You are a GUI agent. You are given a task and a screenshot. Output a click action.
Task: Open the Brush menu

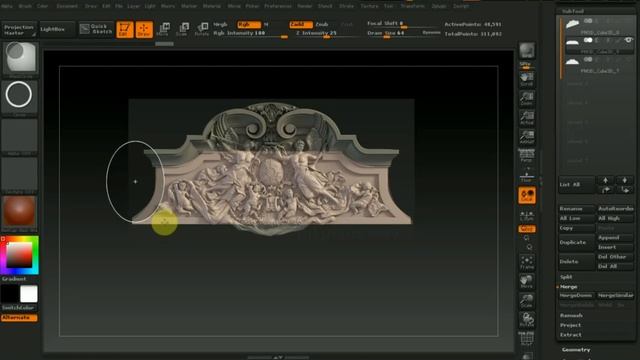pyautogui.click(x=25, y=6)
